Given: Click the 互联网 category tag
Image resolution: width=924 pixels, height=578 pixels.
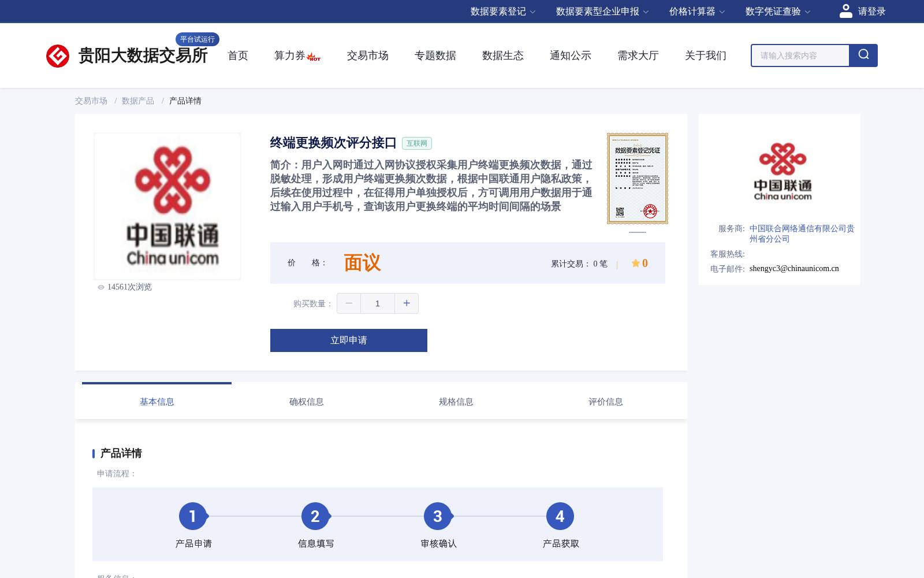Looking at the screenshot, I should click(x=417, y=143).
